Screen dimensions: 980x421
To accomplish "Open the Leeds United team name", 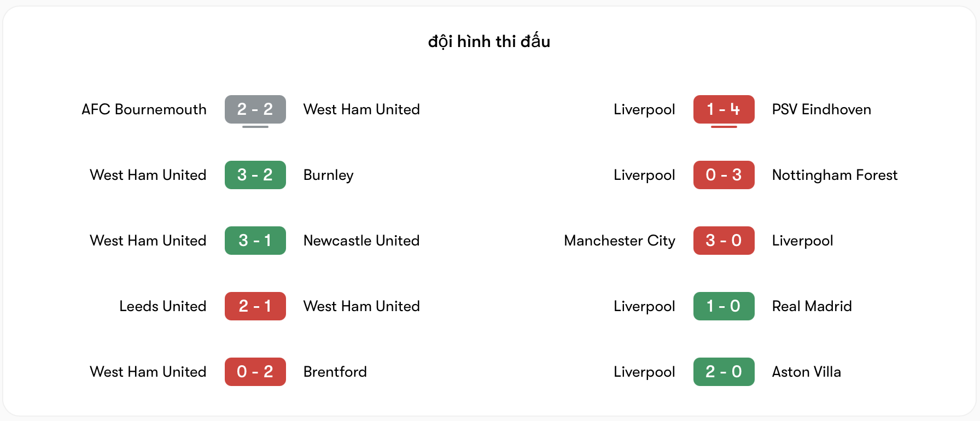I will (x=162, y=306).
